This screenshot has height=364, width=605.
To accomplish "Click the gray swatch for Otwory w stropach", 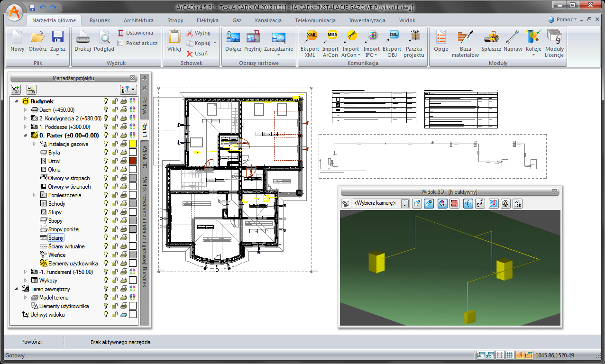I will point(133,178).
